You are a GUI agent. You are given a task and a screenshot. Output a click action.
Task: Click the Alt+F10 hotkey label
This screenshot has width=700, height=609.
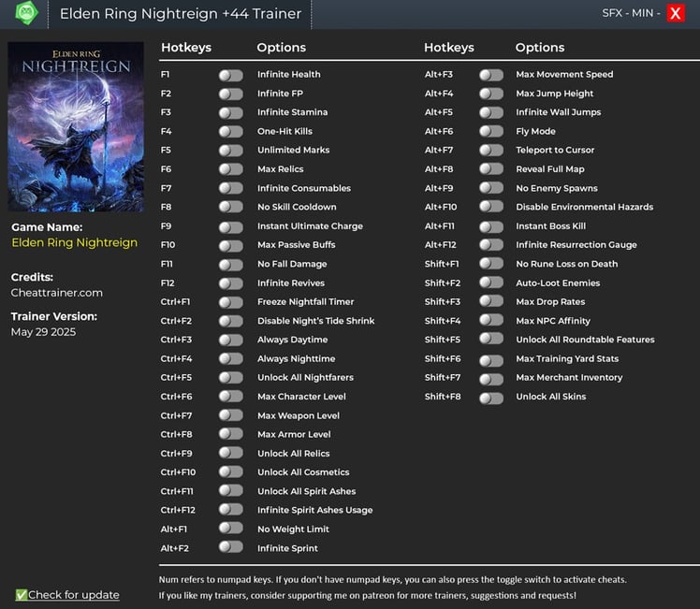(441, 207)
